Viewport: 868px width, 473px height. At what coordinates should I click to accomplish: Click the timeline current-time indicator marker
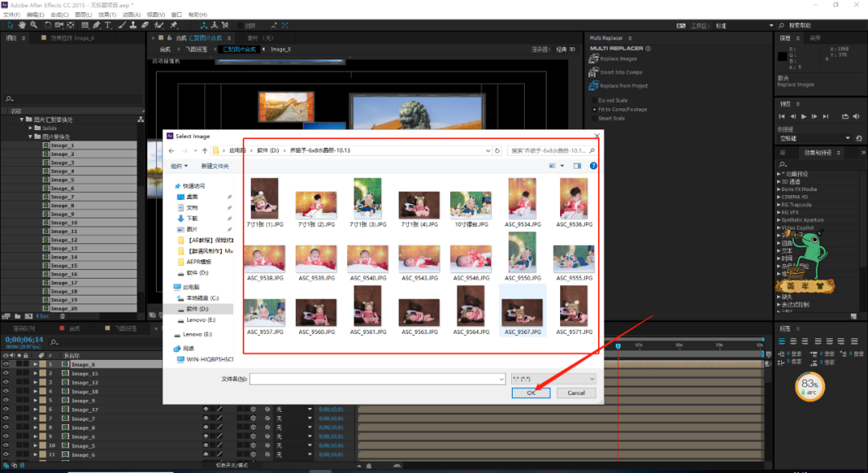coord(618,346)
